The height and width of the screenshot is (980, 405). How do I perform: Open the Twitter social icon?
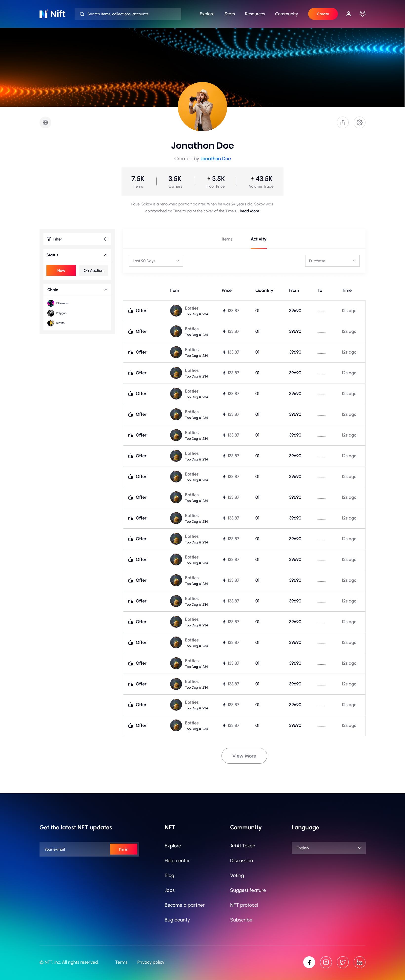pos(343,962)
